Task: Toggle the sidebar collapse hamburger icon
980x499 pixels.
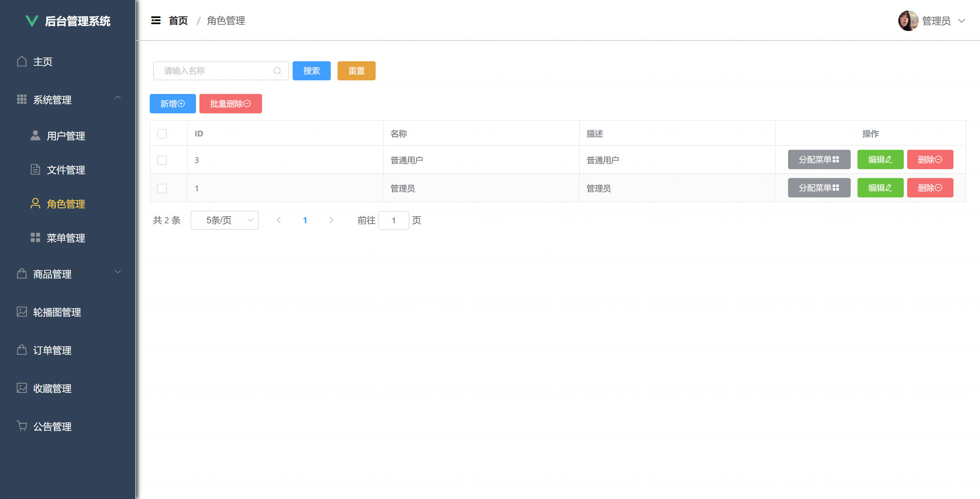Action: point(156,20)
